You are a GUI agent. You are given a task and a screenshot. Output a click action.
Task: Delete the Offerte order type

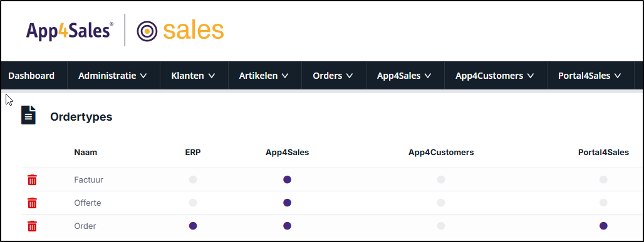32,203
